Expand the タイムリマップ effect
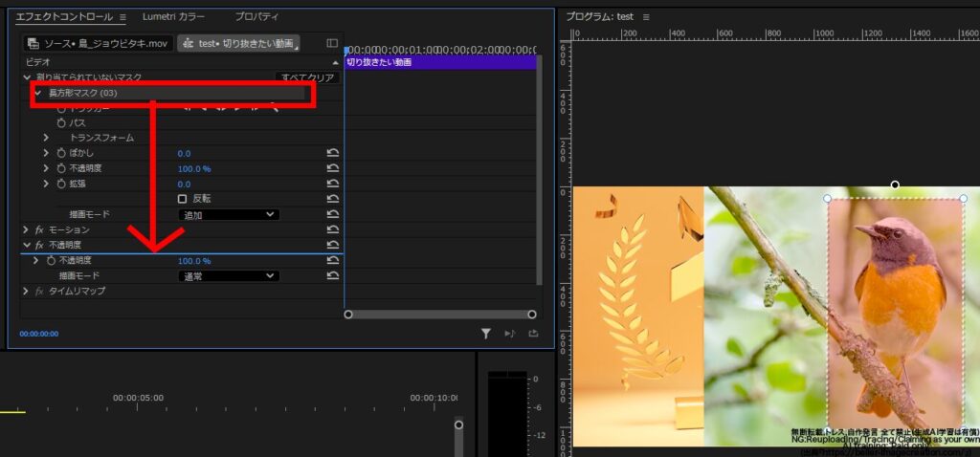980x457 pixels. click(26, 291)
